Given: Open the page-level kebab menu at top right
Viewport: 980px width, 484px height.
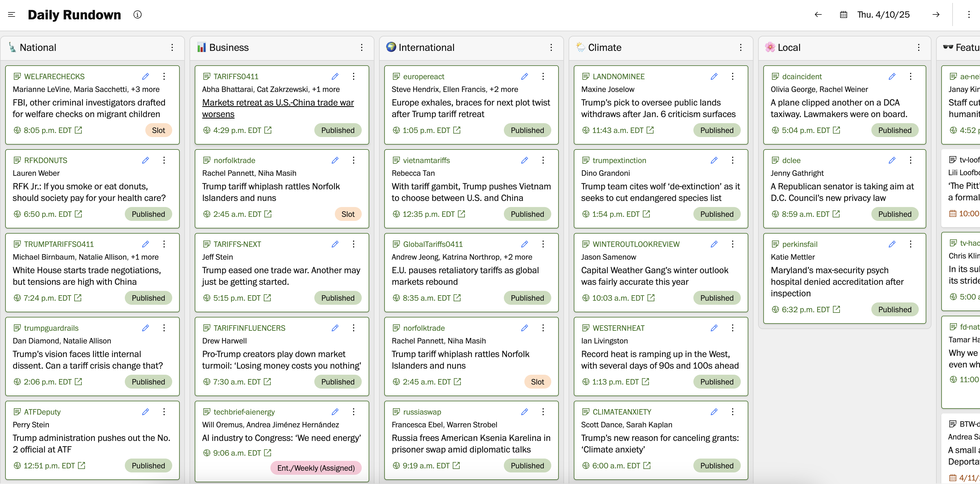Looking at the screenshot, I should click(x=968, y=14).
